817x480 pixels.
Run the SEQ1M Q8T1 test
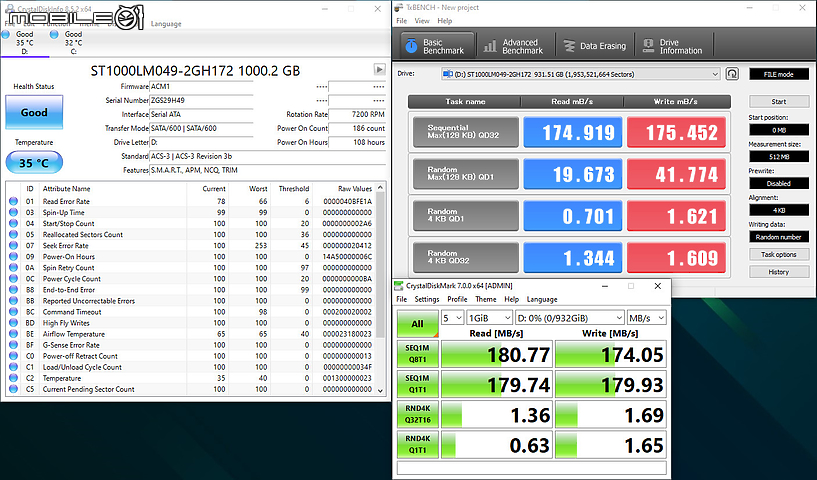(x=417, y=354)
